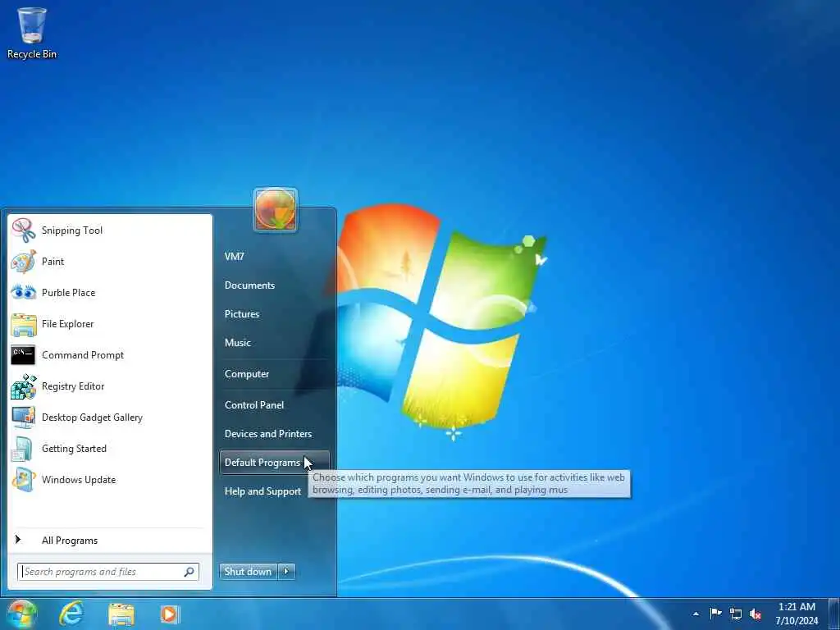The height and width of the screenshot is (630, 840).
Task: Click the "7/10/2024" date text
Action: (x=797, y=622)
